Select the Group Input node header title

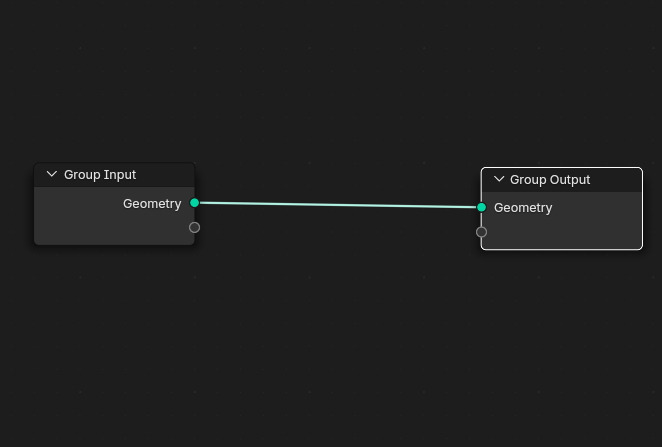pyautogui.click(x=100, y=175)
